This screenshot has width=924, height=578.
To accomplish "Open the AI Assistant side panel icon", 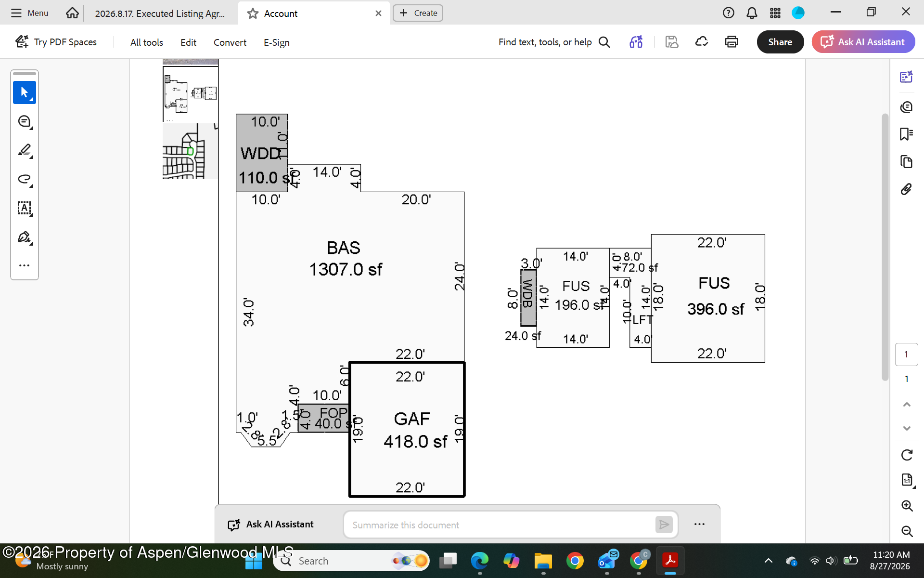I will pos(906,77).
